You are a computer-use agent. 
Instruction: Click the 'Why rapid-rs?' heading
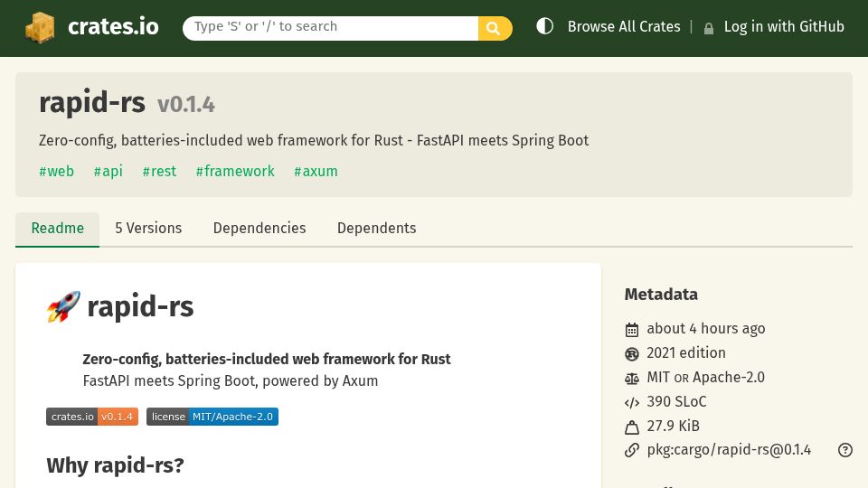(115, 465)
